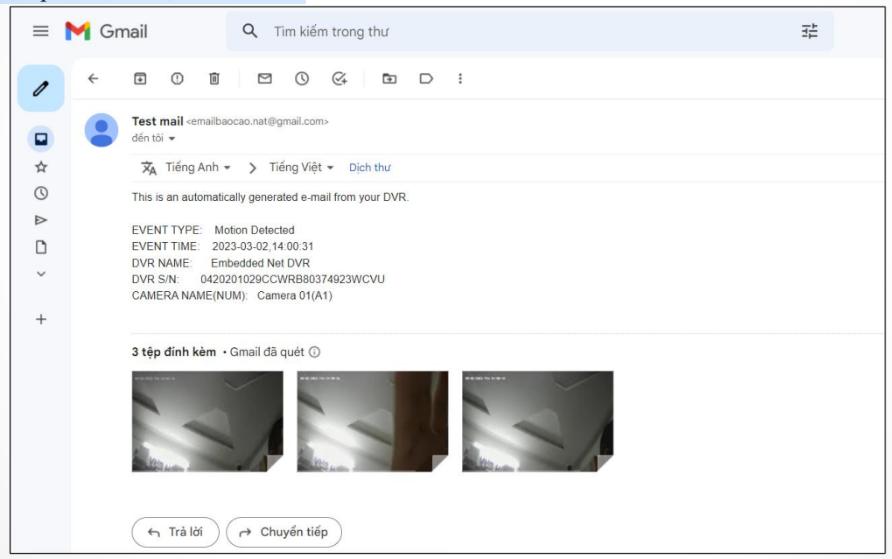Open Snoozed mail in sidebar
892x559 pixels.
pos(41,193)
